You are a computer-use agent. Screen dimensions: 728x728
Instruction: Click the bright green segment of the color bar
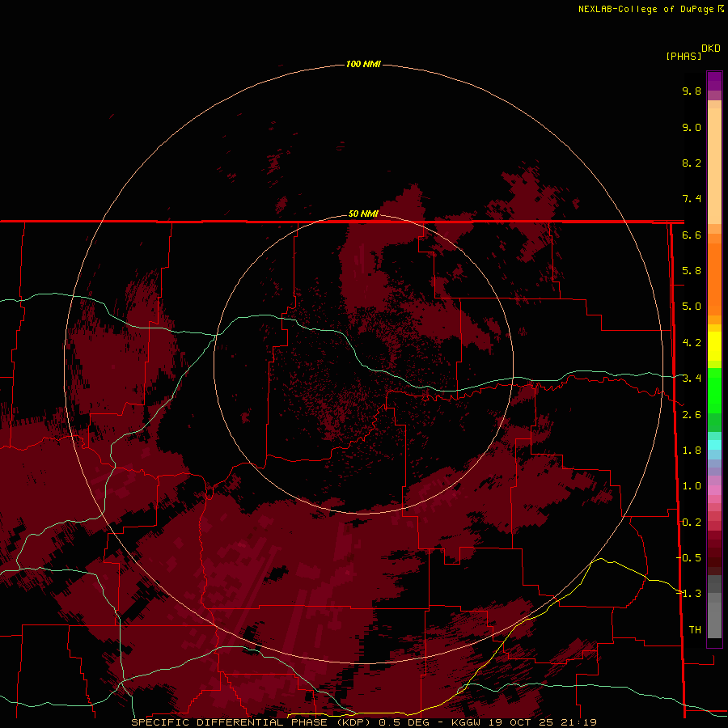[714, 391]
